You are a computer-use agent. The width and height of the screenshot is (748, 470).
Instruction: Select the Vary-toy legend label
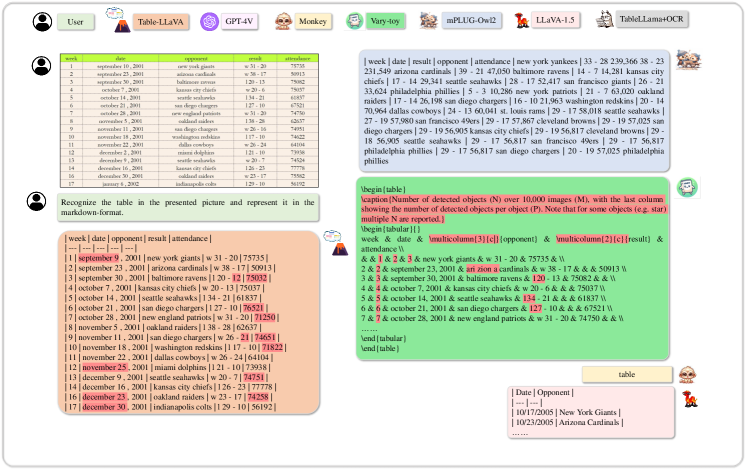[385, 21]
